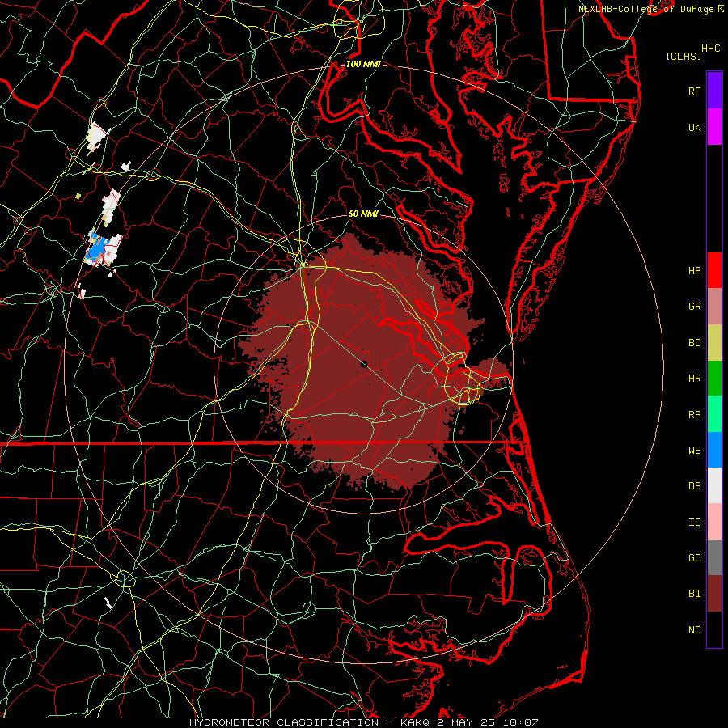Click the IC legend label

click(695, 523)
